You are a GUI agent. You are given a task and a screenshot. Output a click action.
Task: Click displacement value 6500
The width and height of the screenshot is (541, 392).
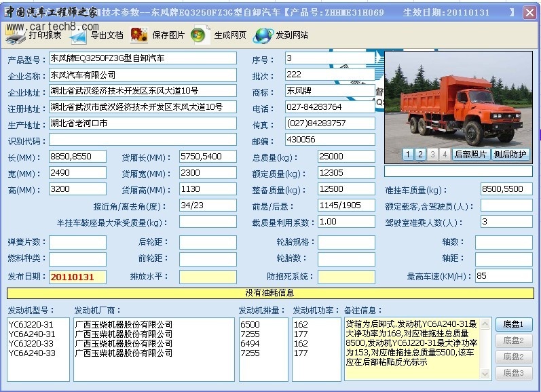coord(250,325)
